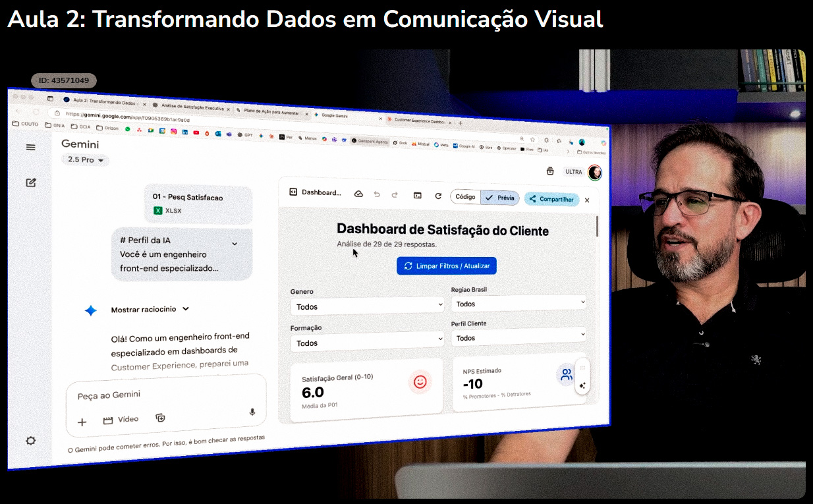Click the microphone icon in the prompt box
813x504 pixels.
[x=251, y=411]
